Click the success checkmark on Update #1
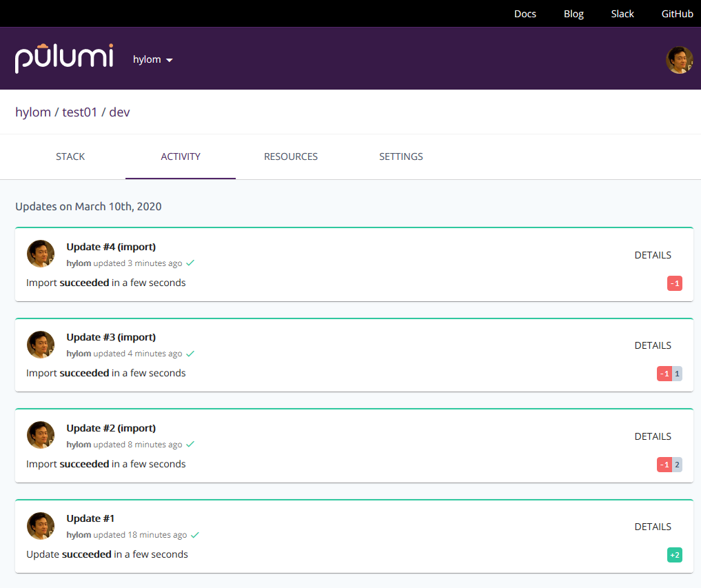Viewport: 701px width, 588px height. (195, 535)
